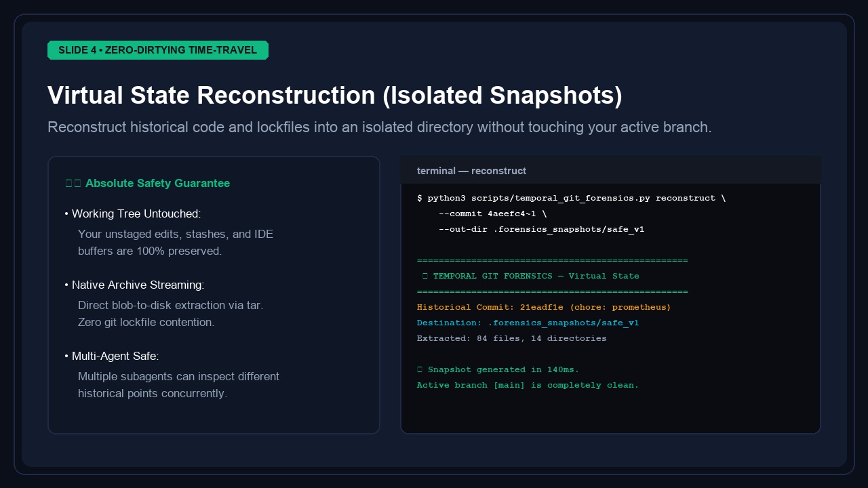Click the "SLIDE 4 • ZERO-DIRTYING TIME-TRAVEL" badge
The height and width of the screenshot is (488, 868).
(x=158, y=50)
